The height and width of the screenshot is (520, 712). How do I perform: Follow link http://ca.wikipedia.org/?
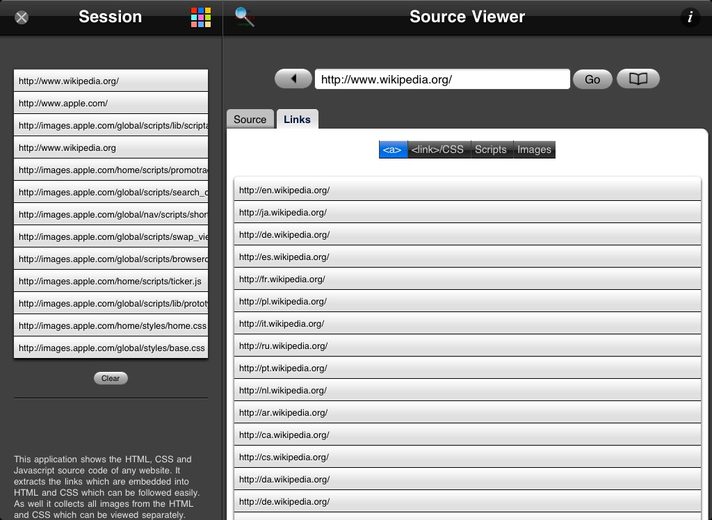(468, 435)
